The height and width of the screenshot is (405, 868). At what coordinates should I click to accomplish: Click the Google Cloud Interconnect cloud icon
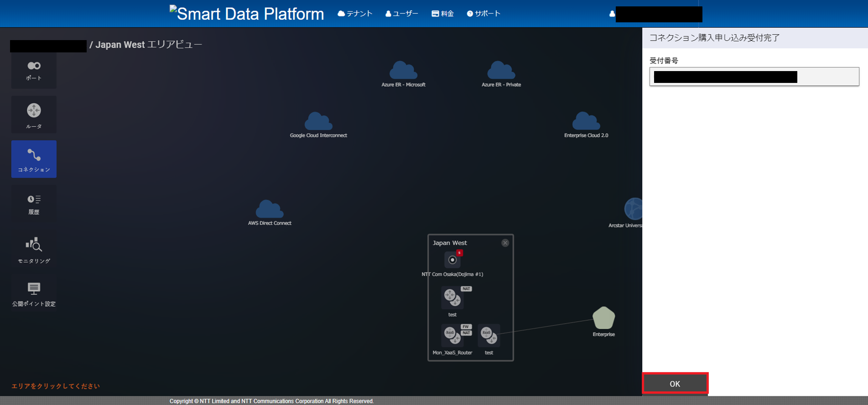[318, 122]
